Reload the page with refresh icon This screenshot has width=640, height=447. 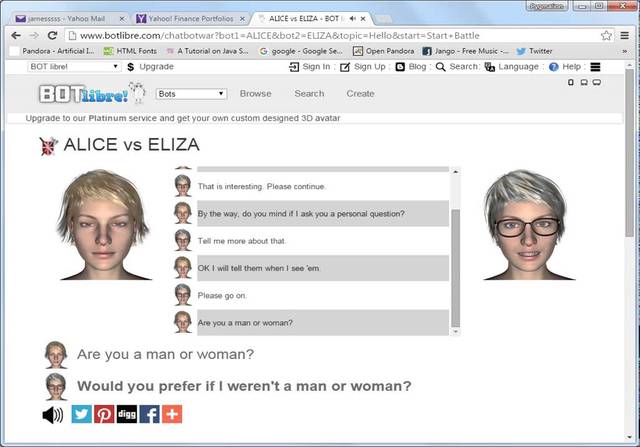[52, 36]
